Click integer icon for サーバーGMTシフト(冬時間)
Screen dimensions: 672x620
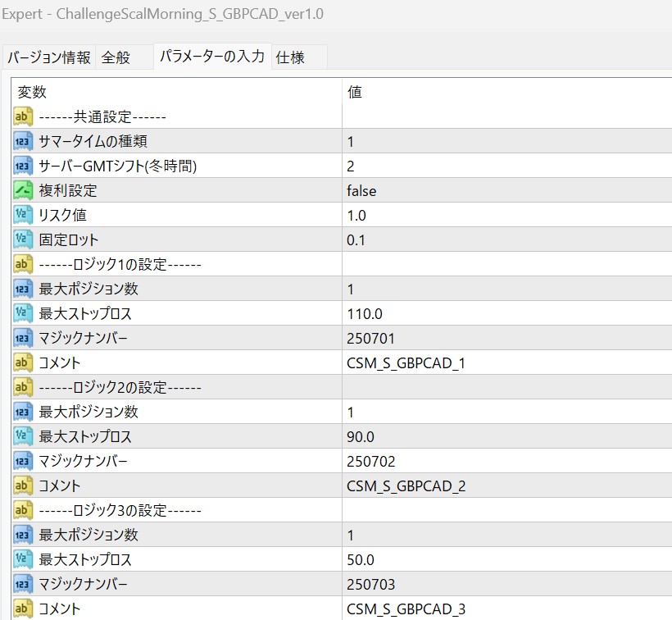[x=23, y=166]
